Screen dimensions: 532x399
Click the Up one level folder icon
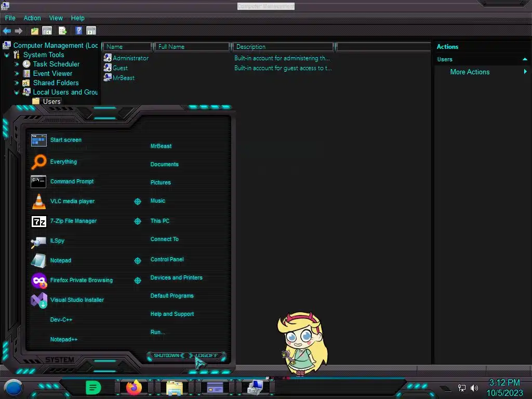point(35,31)
